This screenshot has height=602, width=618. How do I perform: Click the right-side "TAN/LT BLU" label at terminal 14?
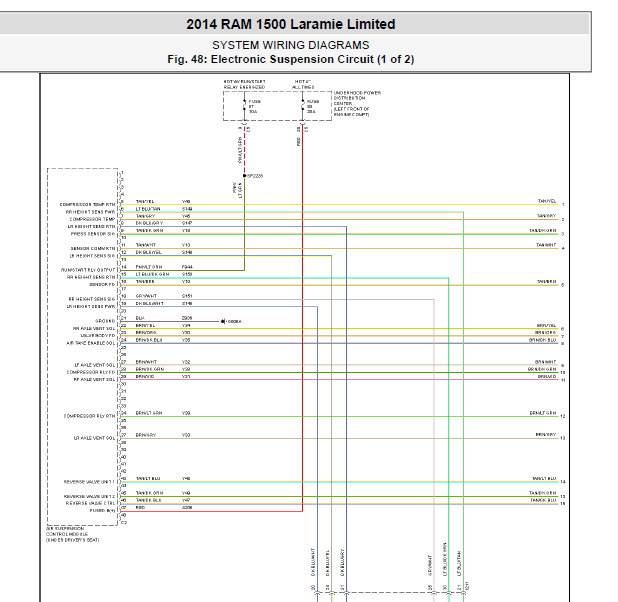544,479
